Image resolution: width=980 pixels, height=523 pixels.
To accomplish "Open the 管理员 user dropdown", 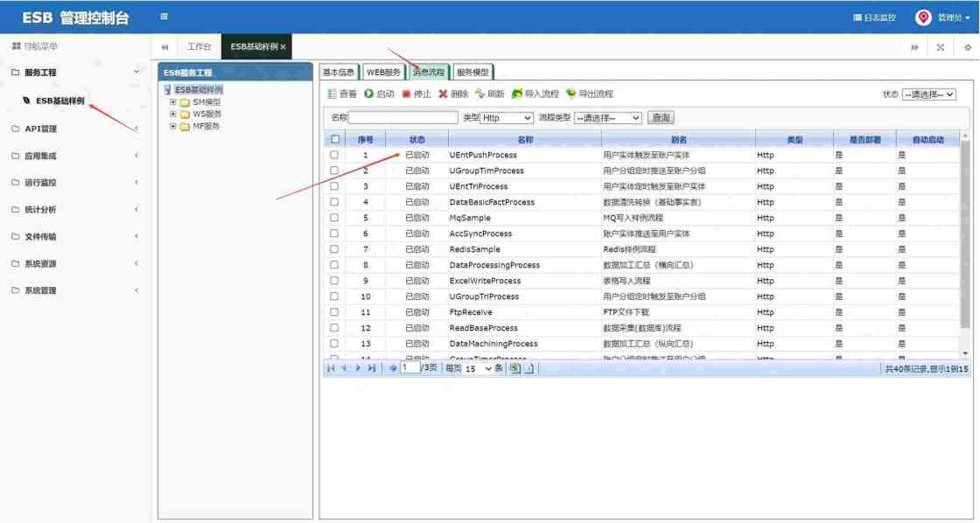I will [953, 17].
